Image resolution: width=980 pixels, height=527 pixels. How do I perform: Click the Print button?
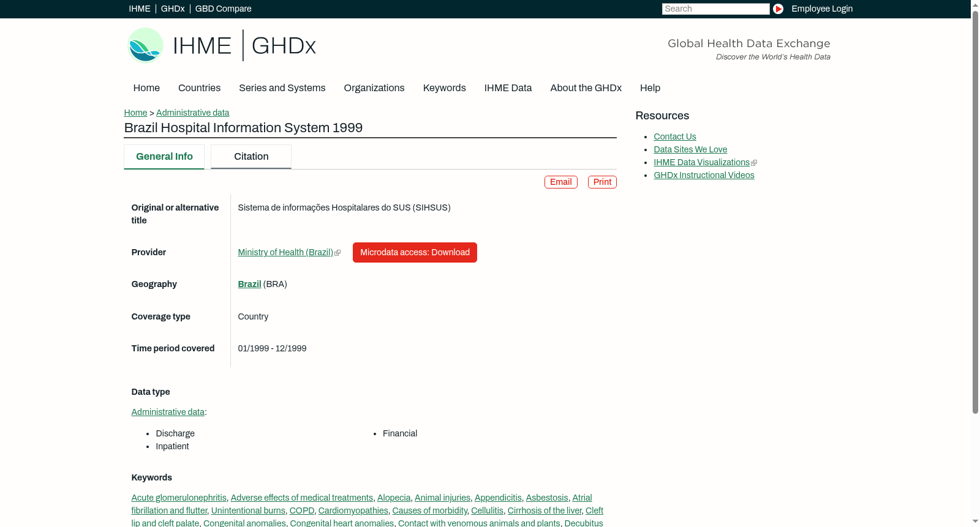[602, 182]
